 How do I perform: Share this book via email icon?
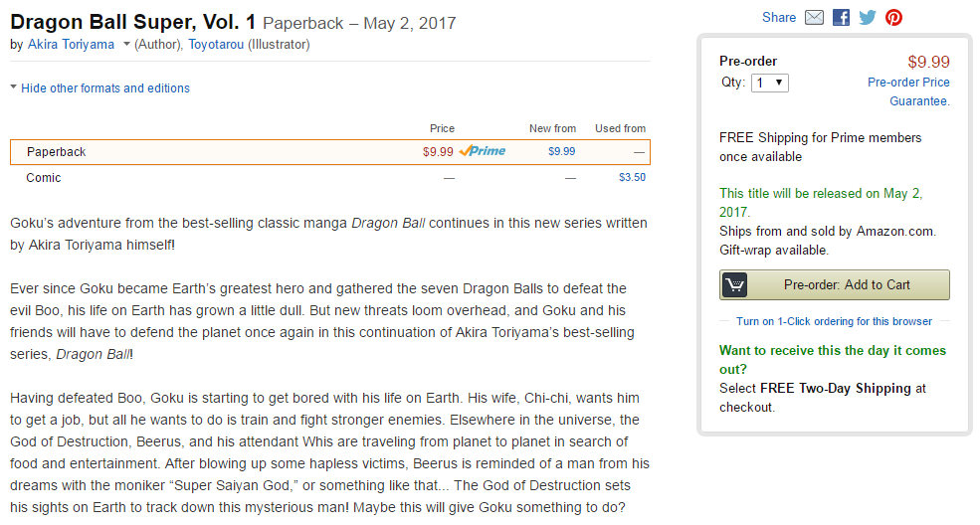click(x=814, y=18)
